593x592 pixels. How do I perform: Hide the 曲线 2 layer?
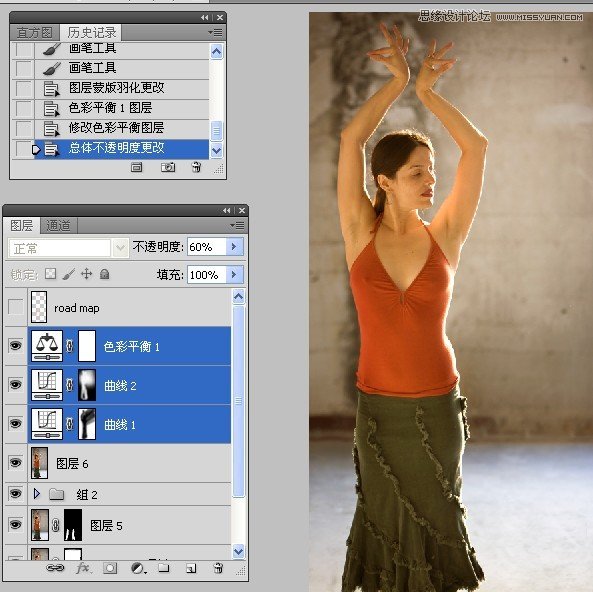[16, 385]
